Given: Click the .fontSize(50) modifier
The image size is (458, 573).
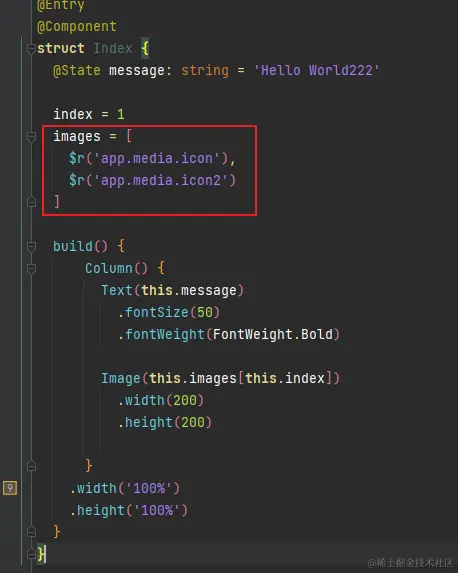Looking at the screenshot, I should click(x=169, y=312).
